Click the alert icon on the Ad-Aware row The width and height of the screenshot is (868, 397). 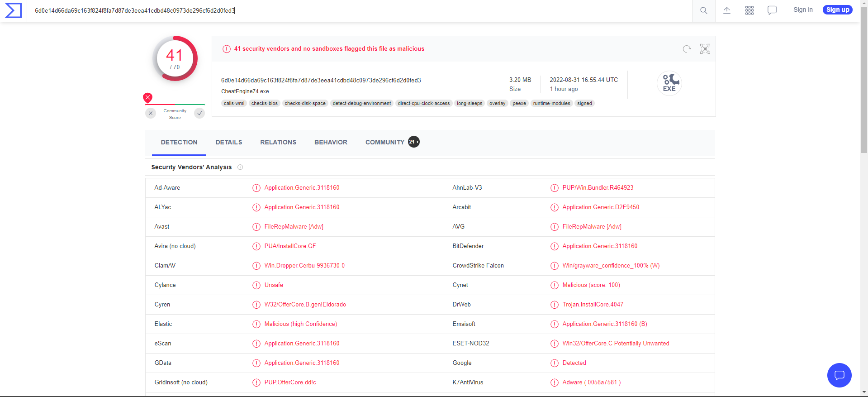coord(256,188)
